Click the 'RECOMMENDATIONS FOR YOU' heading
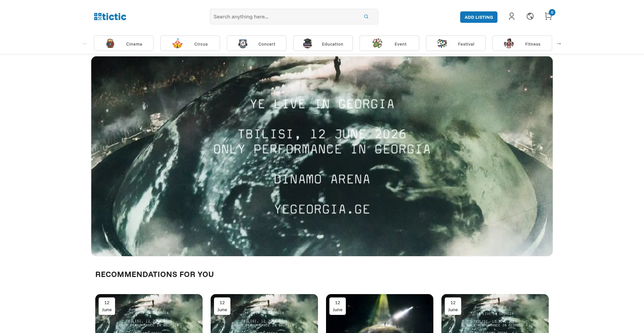644x333 pixels. point(155,274)
